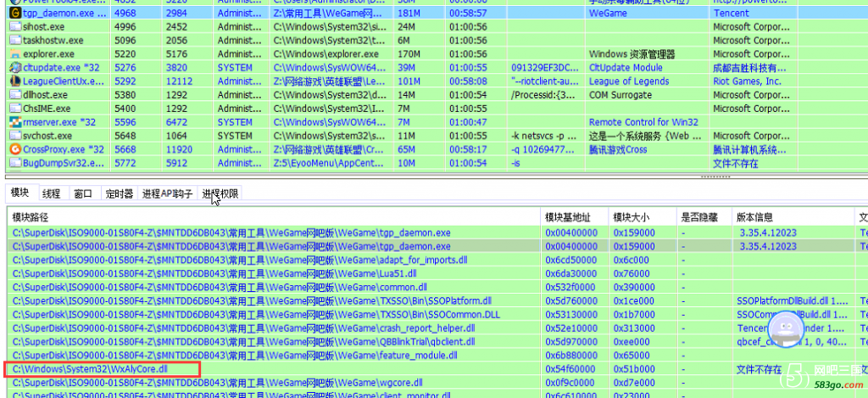
Task: Click the 170M memory cell
Action: click(x=409, y=53)
